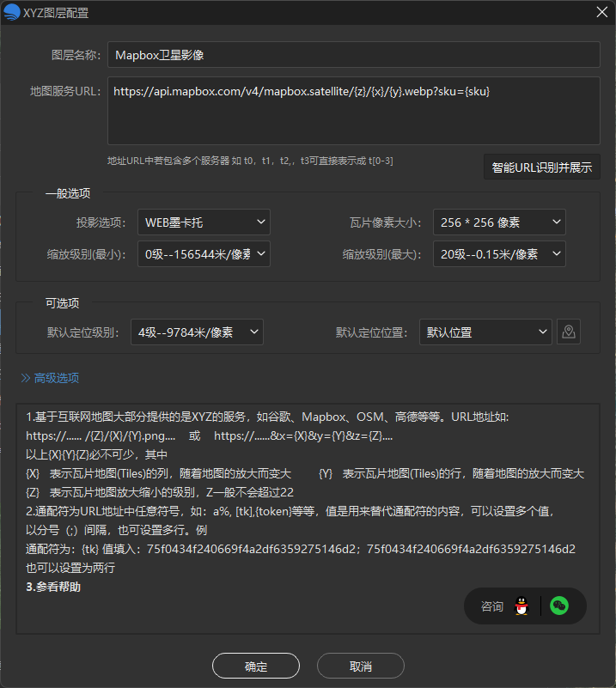Click the example line 通配符为: {tk} 值填入
Viewport: 616px width, 688px height.
point(301,549)
